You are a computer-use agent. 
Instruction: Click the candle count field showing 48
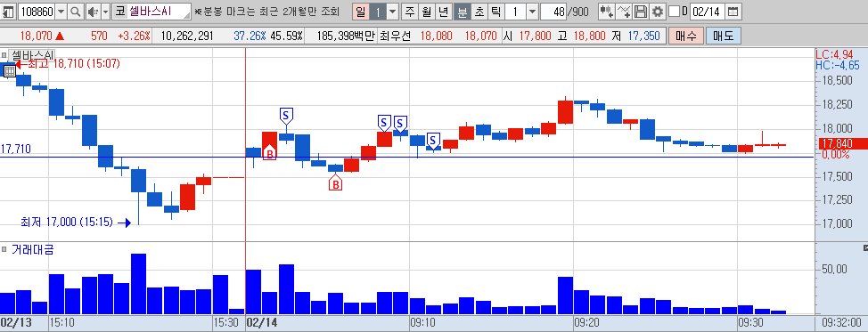[554, 11]
